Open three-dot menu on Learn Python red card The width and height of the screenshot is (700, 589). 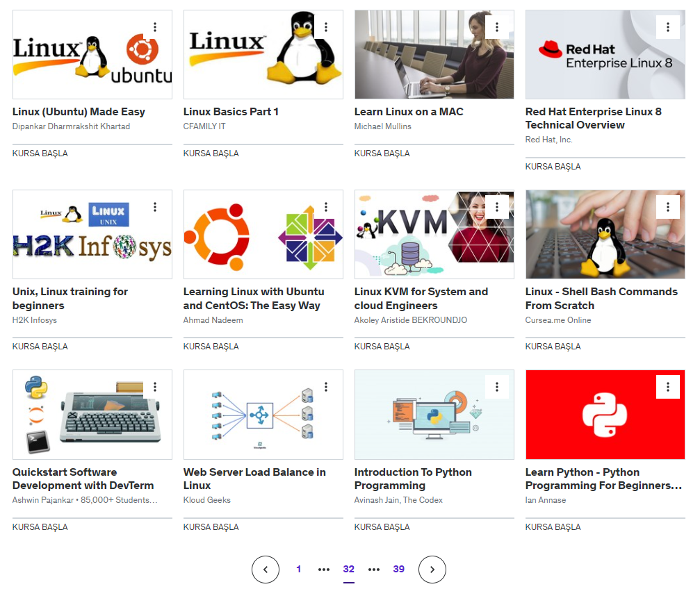tap(668, 387)
